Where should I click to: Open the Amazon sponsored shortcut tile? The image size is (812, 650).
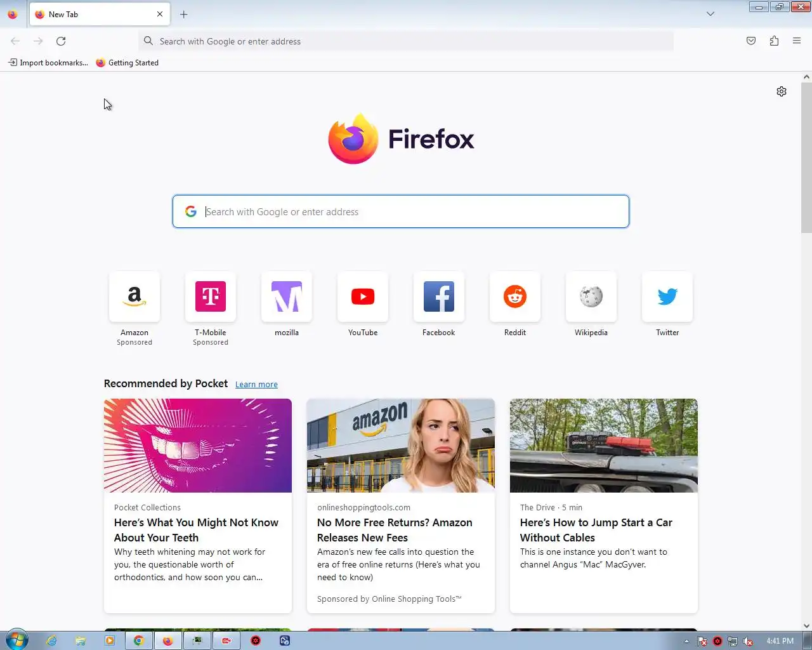(134, 296)
